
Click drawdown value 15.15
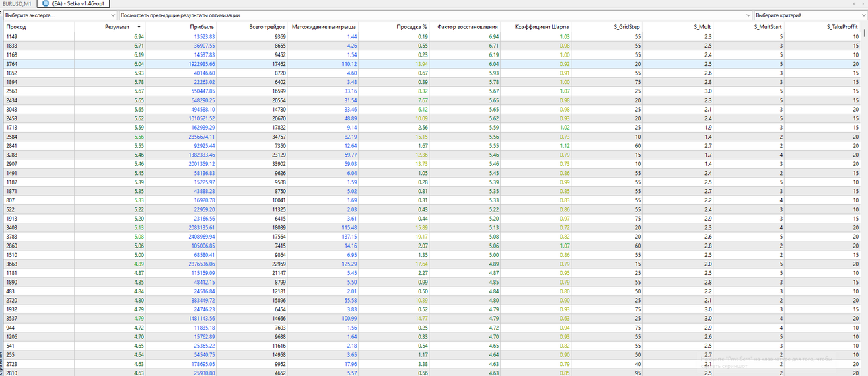421,137
